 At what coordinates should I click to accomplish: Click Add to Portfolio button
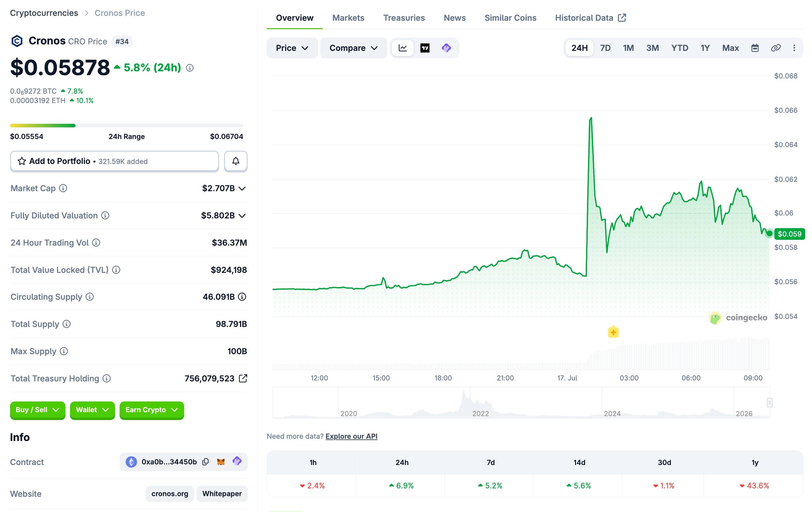114,161
